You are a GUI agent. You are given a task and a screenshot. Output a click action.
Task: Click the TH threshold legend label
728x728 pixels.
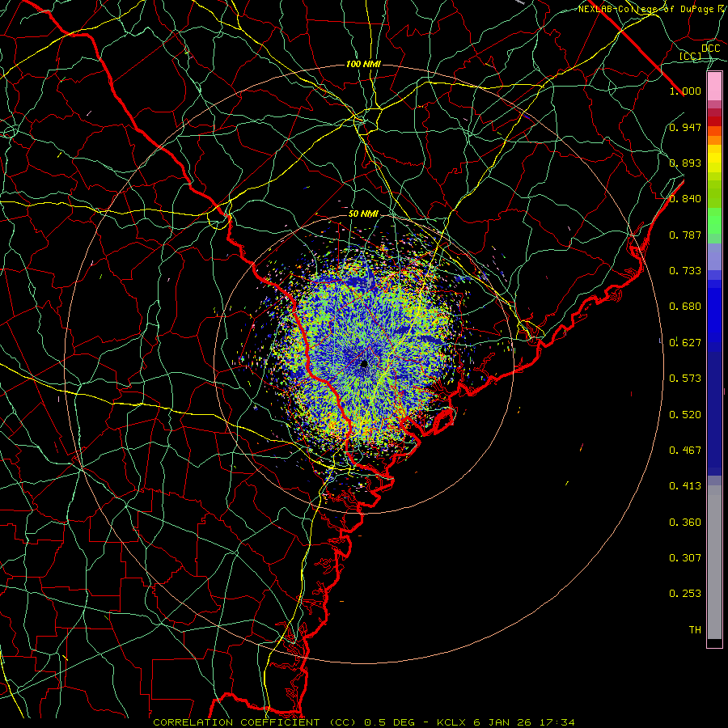[695, 630]
